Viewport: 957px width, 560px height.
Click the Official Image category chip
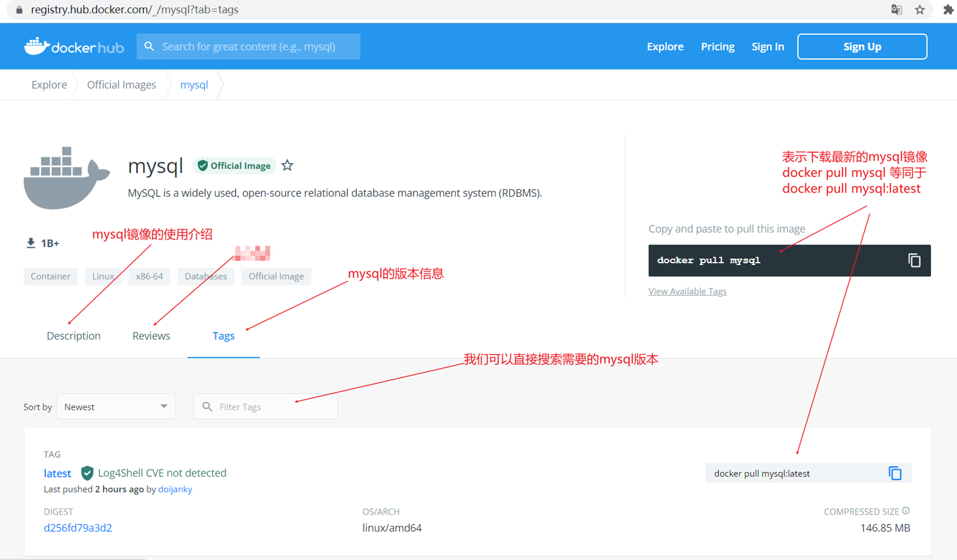[276, 276]
